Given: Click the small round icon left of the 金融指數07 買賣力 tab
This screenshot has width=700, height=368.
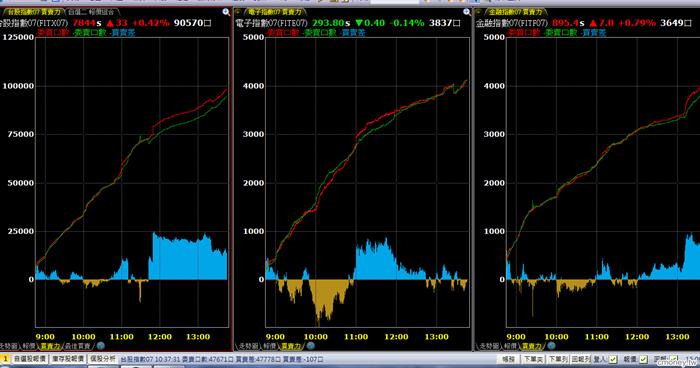Looking at the screenshot, I should coord(479,12).
